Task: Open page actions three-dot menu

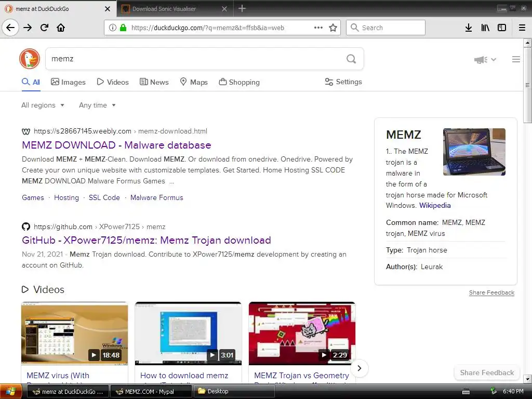Action: coord(318,28)
